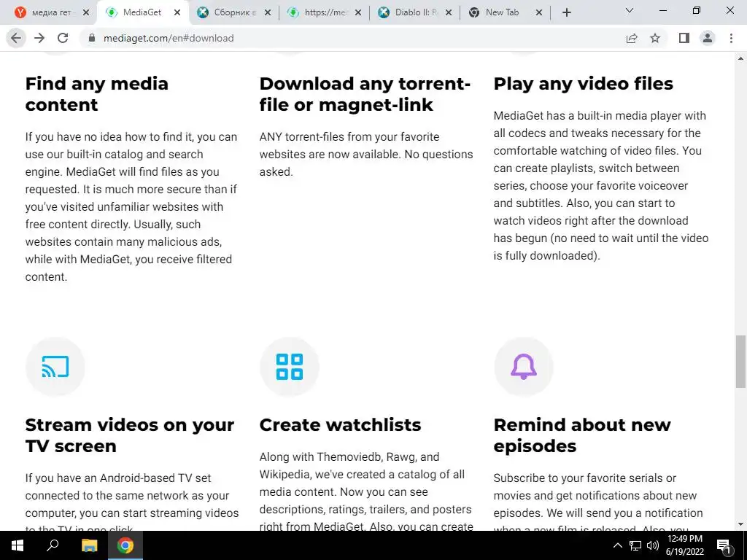Open the notification center icon

tap(724, 546)
